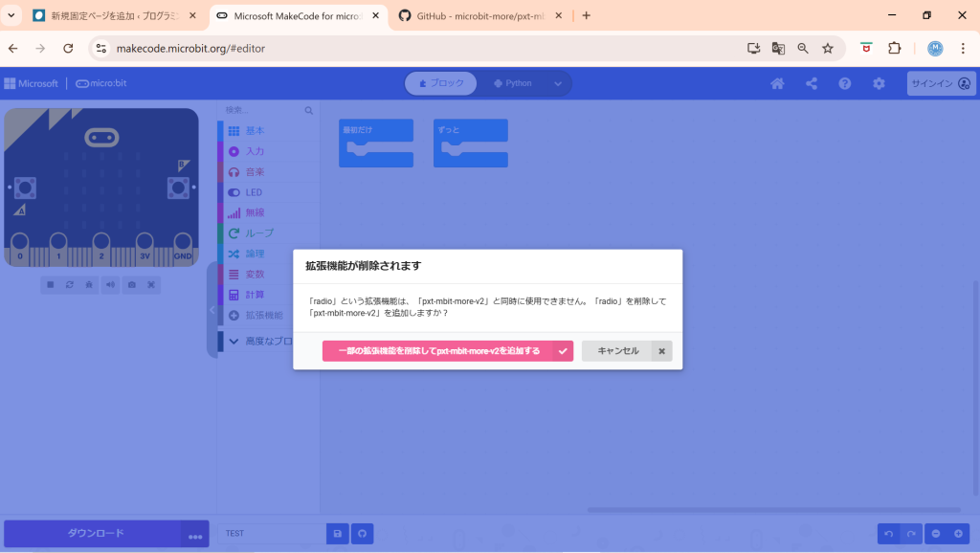
Task: Expand the 高度なブロック category
Action: tap(268, 342)
